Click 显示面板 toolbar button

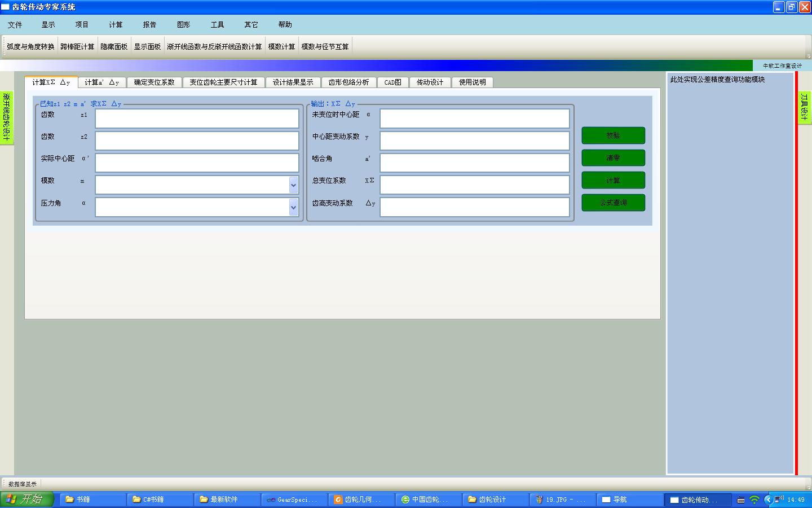click(x=147, y=47)
